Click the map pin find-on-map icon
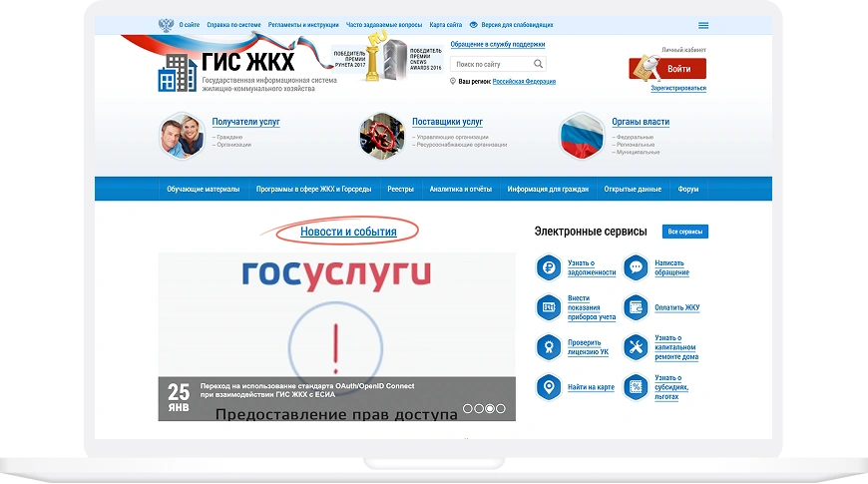The width and height of the screenshot is (868, 484). 549,386
